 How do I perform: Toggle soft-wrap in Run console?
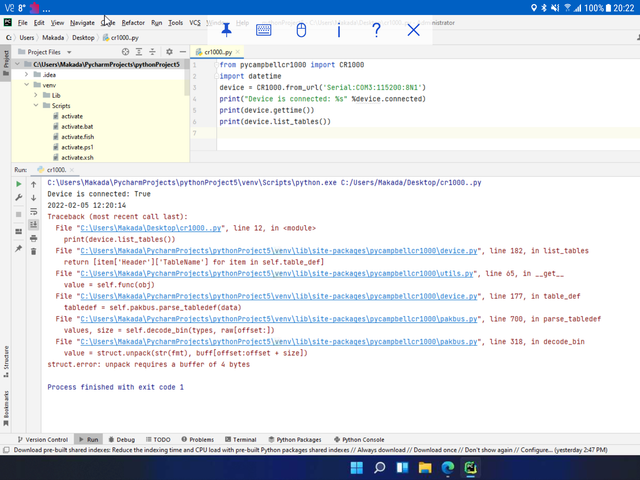pyautogui.click(x=33, y=211)
